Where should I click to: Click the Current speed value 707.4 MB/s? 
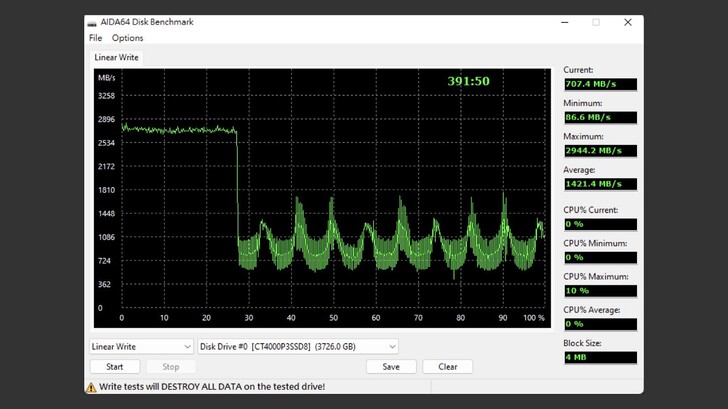pyautogui.click(x=599, y=84)
